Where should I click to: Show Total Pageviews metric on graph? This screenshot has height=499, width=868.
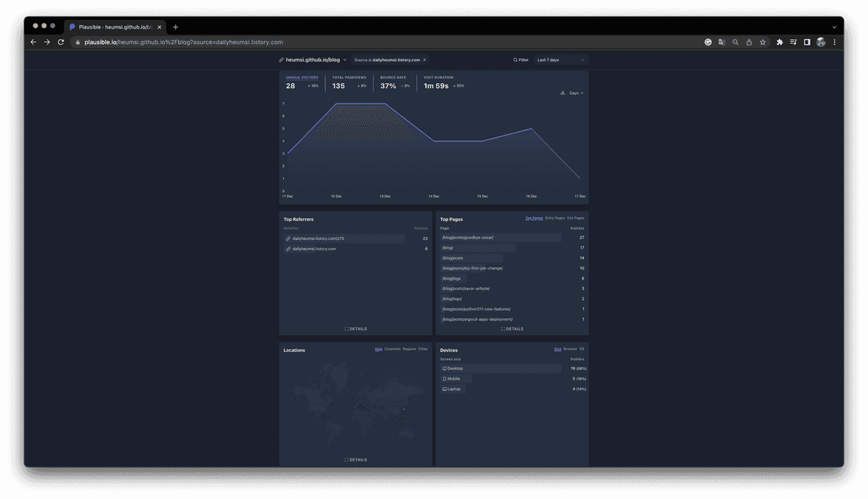(349, 82)
